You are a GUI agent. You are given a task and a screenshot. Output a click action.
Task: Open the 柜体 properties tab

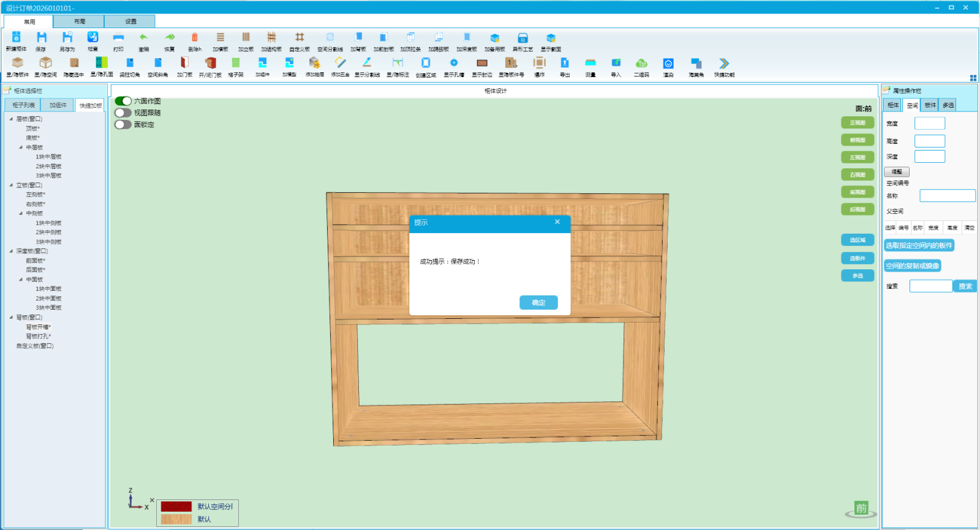pyautogui.click(x=893, y=105)
